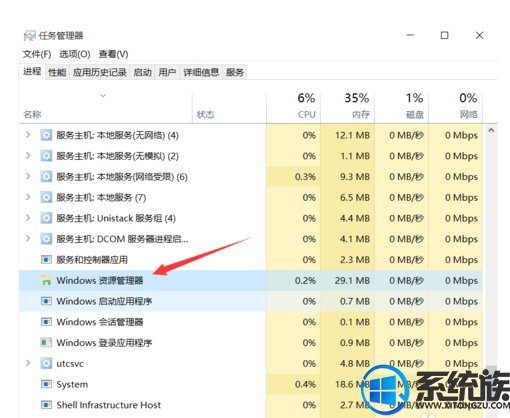Viewport: 510px width, 418px height.
Task: Sort by the 网络 column header
Action: tap(455, 107)
